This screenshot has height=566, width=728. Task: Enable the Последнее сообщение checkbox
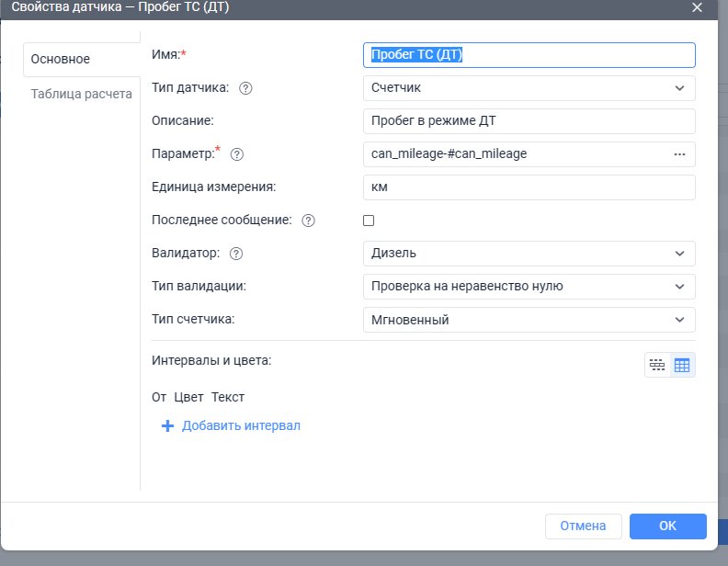point(370,221)
